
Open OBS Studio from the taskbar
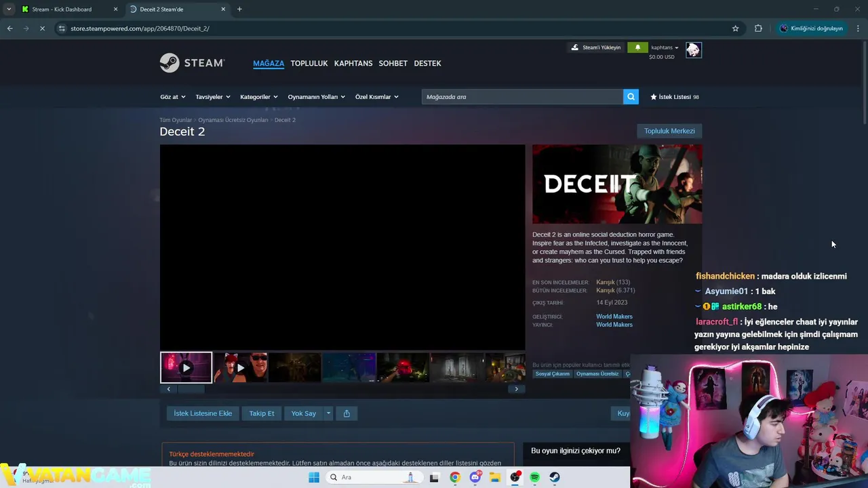[x=515, y=477]
